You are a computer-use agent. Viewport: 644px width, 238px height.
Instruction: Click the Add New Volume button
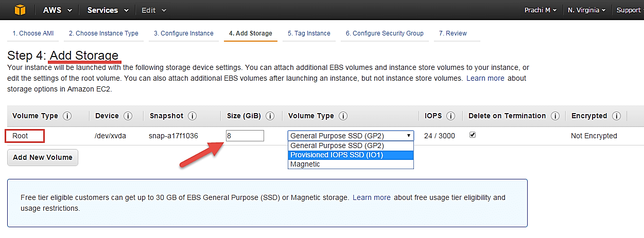tap(43, 158)
